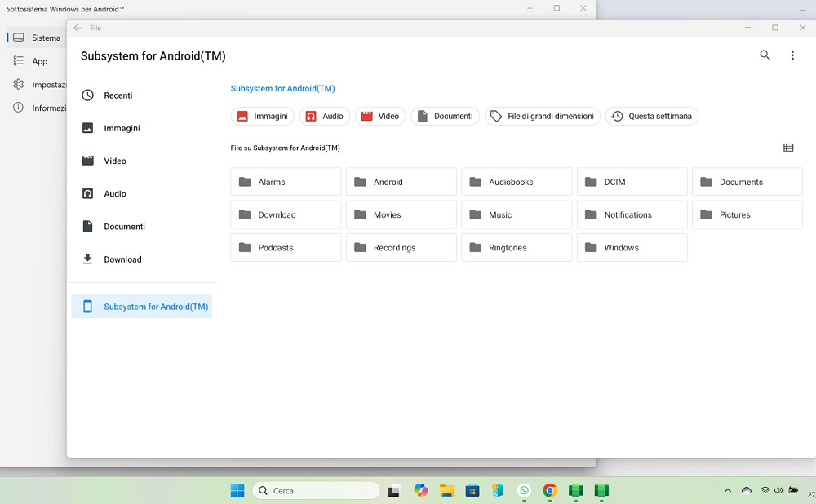Click the Cerca taskbar search box
The height and width of the screenshot is (504, 816).
coord(317,490)
